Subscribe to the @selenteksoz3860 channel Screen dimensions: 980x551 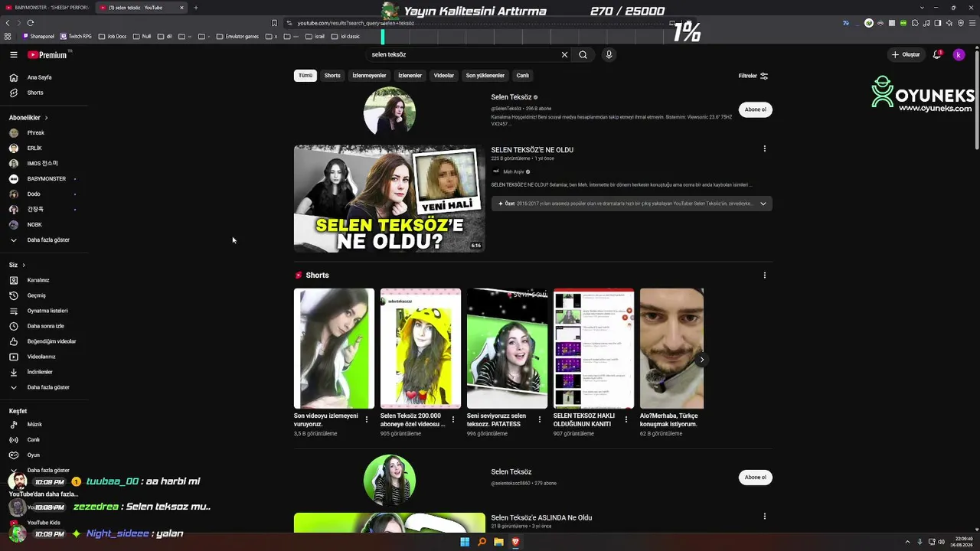pos(756,478)
